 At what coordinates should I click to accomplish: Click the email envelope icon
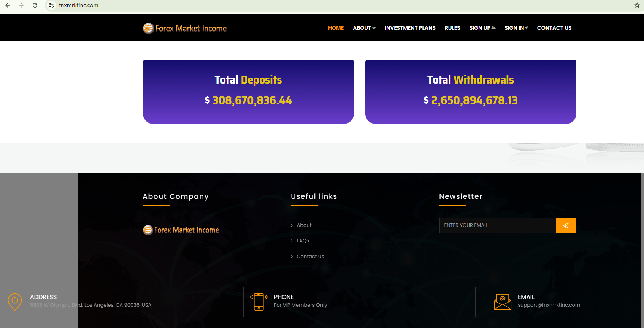tap(503, 302)
